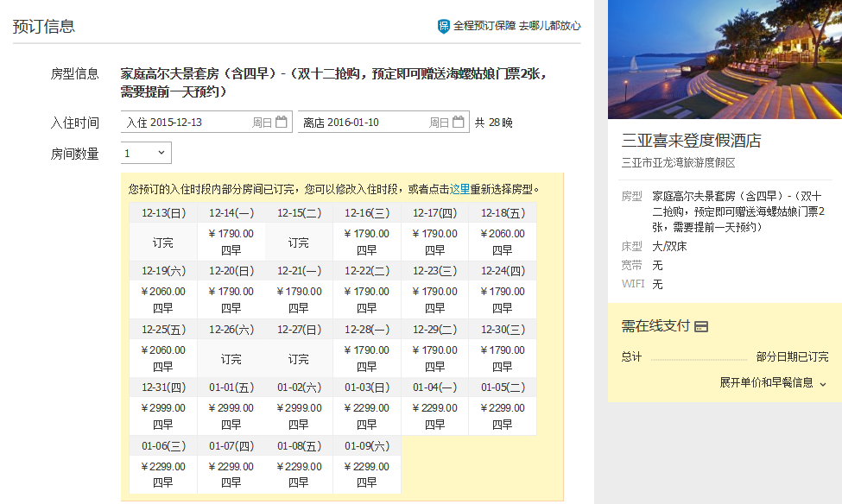
Task: Select the 12-31 price cell ¥2999.00
Action: [x=163, y=416]
